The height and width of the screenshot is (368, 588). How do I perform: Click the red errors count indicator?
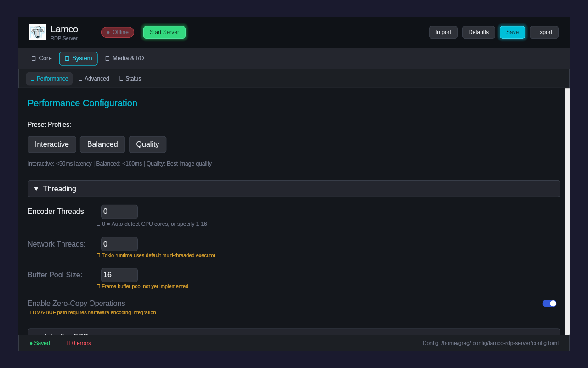pos(79,343)
